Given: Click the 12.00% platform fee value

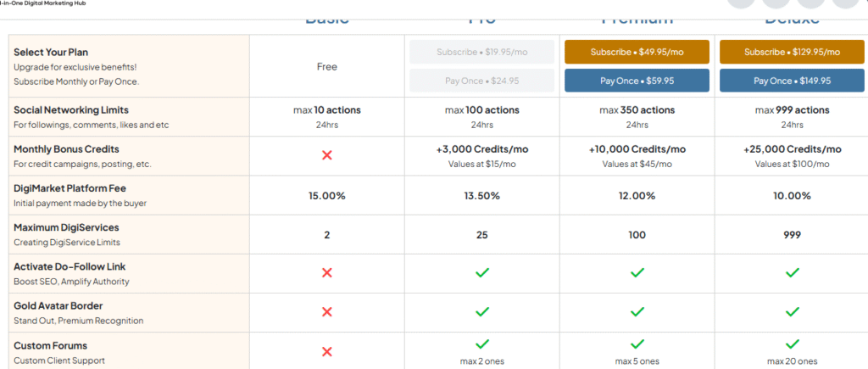Looking at the screenshot, I should coord(637,196).
